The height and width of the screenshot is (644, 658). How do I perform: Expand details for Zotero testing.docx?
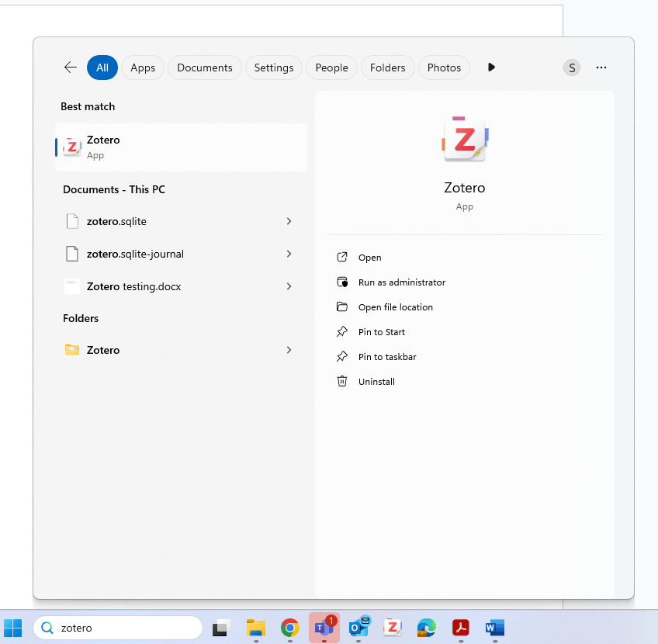[289, 286]
